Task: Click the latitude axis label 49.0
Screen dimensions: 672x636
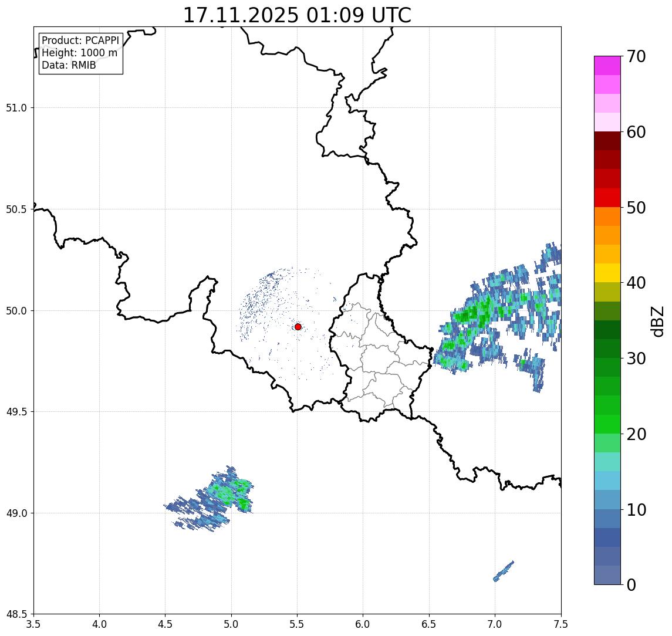Action: tap(16, 513)
